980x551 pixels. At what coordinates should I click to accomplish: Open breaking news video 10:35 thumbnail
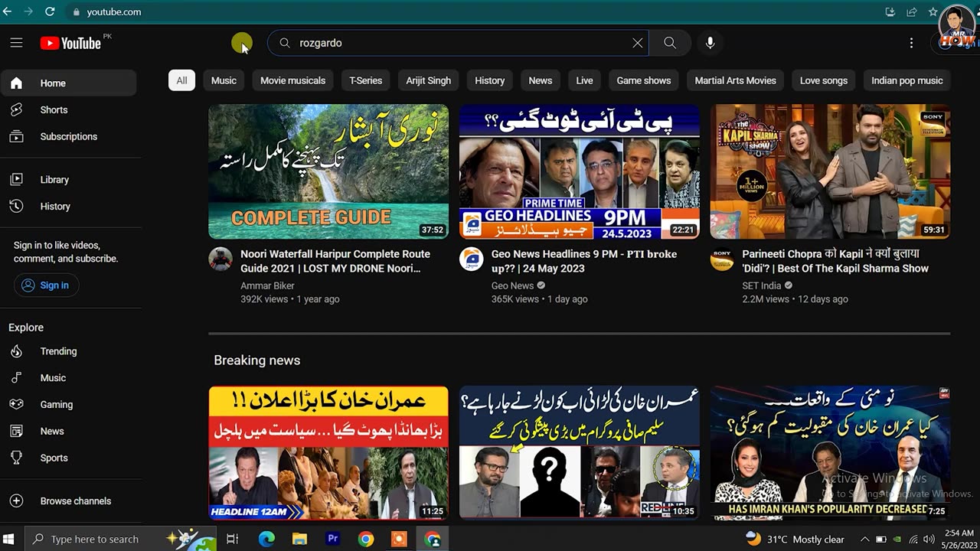click(x=580, y=453)
